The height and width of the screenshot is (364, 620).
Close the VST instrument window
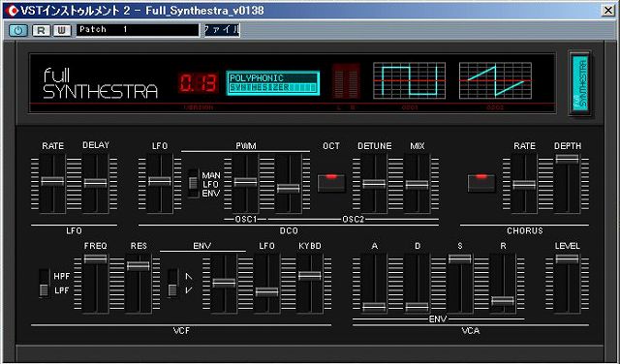tap(608, 11)
